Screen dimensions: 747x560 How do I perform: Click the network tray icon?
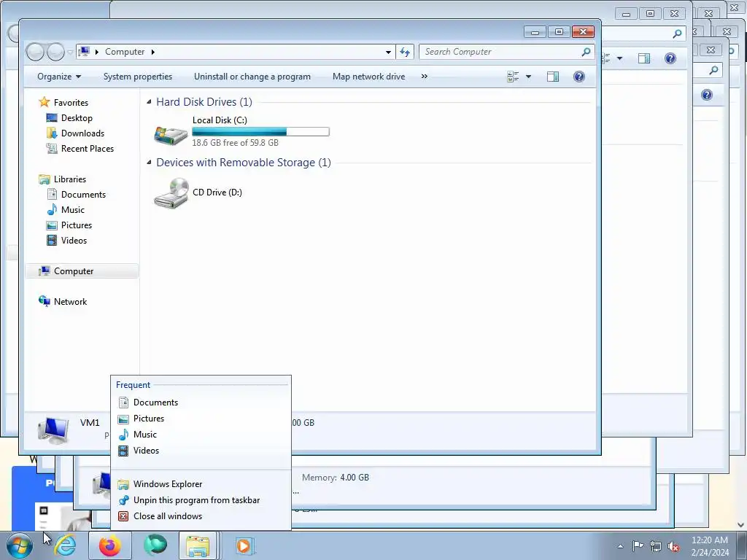656,546
